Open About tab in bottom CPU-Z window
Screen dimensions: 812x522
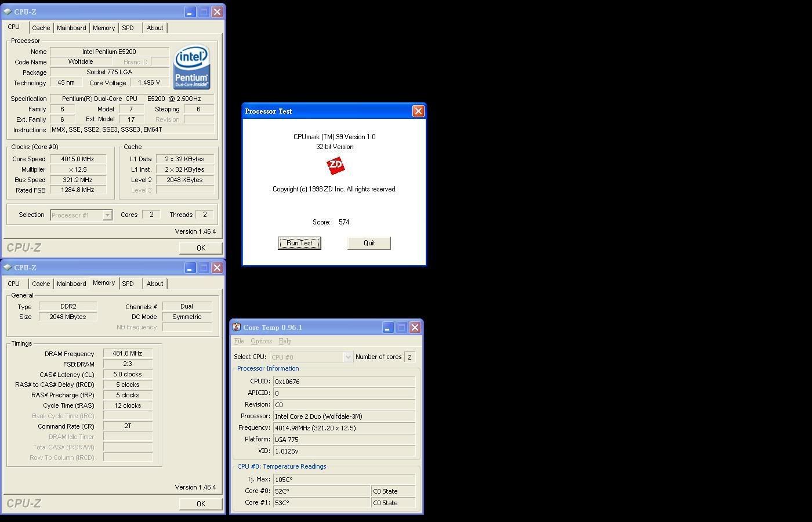155,284
